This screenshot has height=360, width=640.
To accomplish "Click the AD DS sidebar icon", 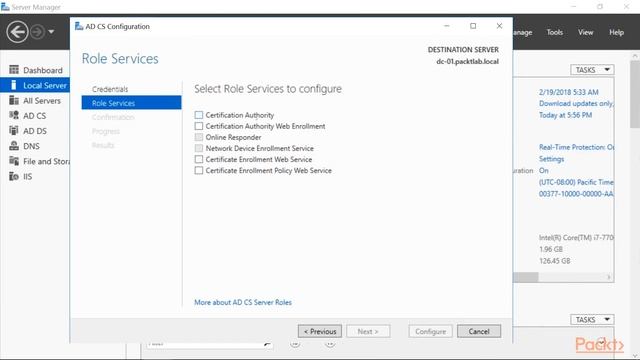I will [x=14, y=131].
